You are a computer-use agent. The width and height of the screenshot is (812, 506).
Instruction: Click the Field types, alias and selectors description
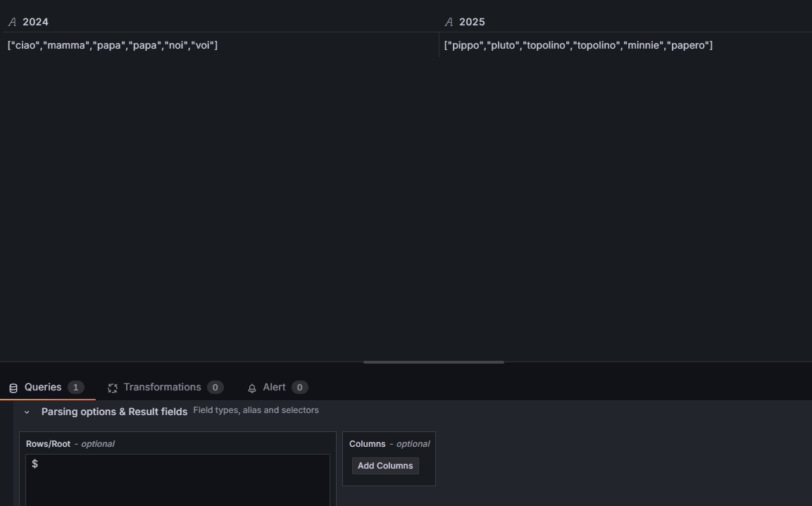click(x=256, y=410)
